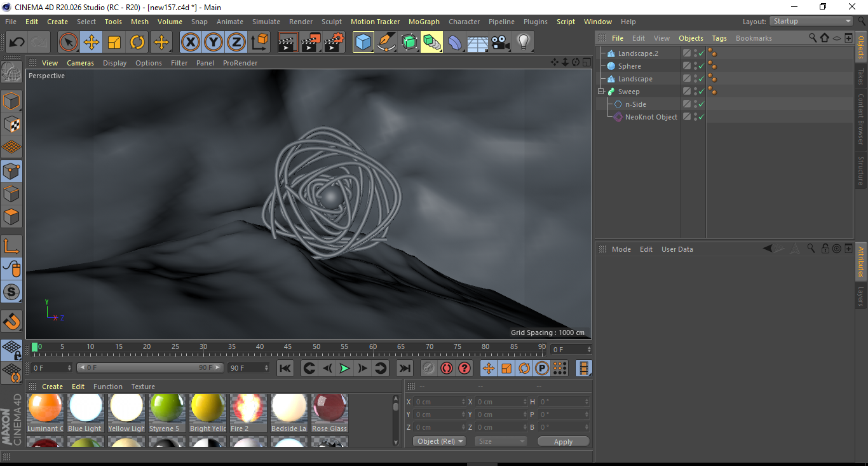This screenshot has height=466, width=868.
Task: Toggle Autokeying record button
Action: (x=447, y=368)
